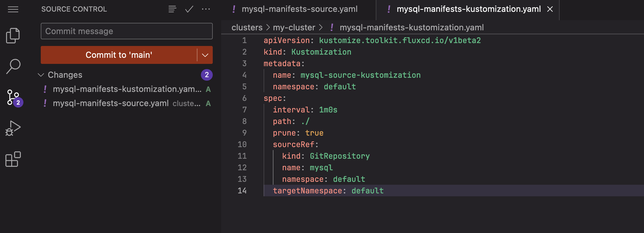The image size is (644, 233).
Task: Click the 'targetNamespace' key on line 14
Action: click(x=308, y=191)
